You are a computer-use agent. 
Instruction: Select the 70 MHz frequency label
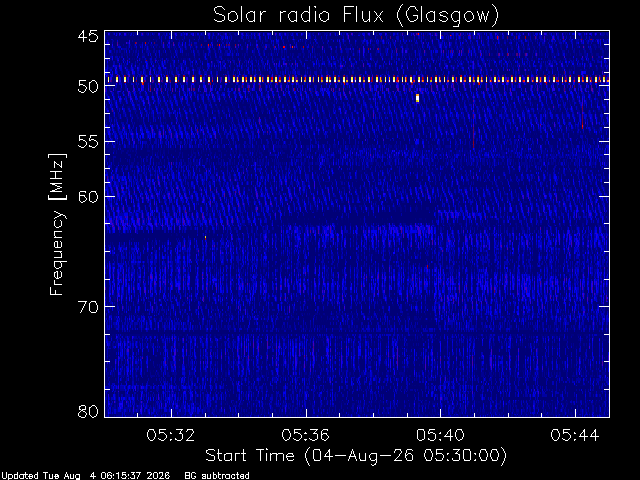88,307
